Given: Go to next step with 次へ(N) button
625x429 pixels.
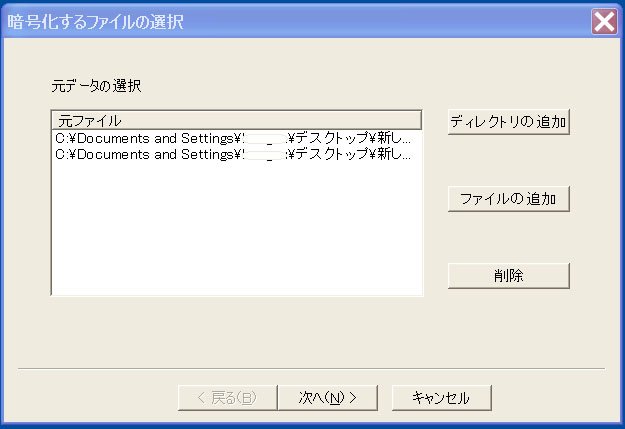Looking at the screenshot, I should point(328,398).
